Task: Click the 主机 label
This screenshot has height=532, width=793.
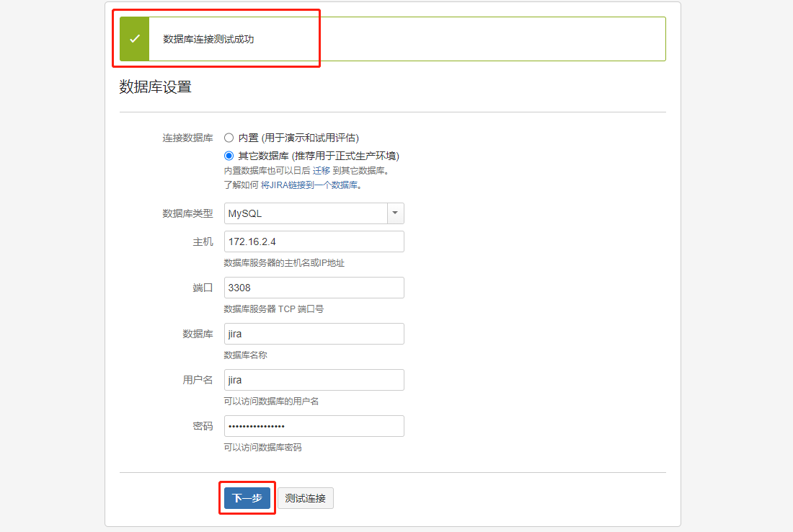Action: click(203, 241)
